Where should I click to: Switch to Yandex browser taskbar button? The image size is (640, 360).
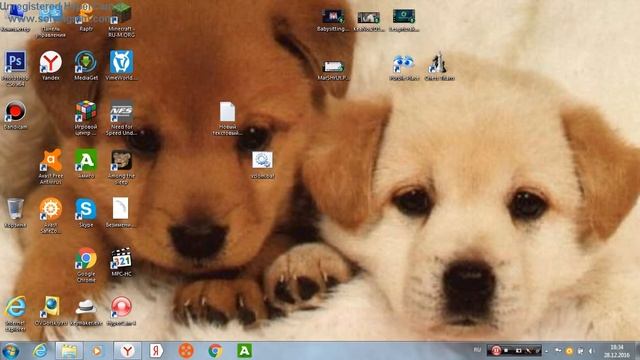[127, 351]
